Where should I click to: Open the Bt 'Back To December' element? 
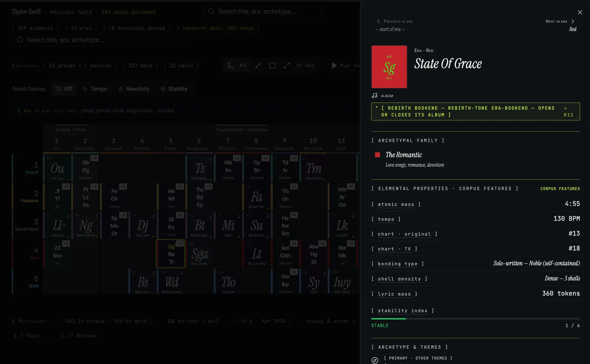pos(200,225)
